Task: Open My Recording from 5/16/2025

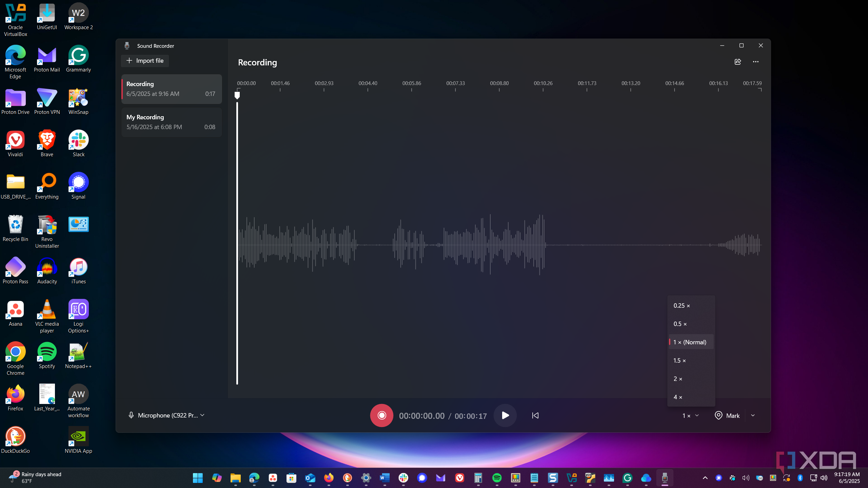Action: 172,122
